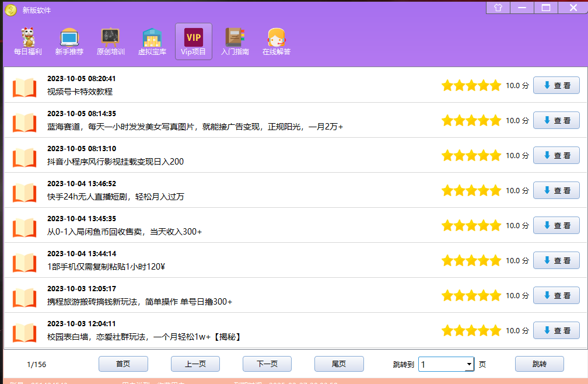Screen dimensions: 588x384
Task: Click the book icon beside 视频号卡特效教程
Action: [x=23, y=85]
